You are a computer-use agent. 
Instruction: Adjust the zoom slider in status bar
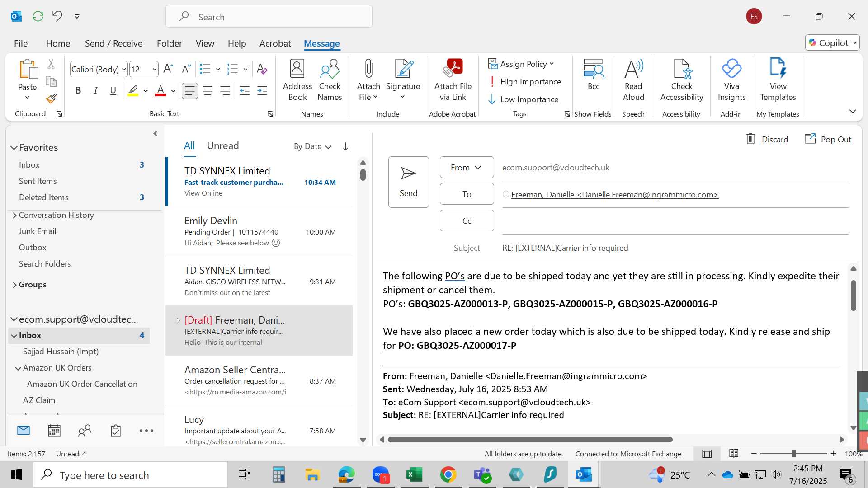click(793, 454)
